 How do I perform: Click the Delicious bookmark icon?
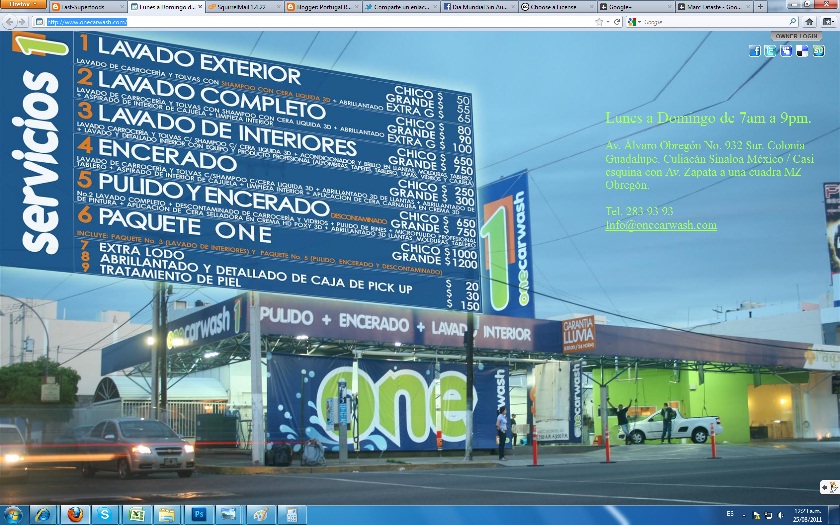802,51
